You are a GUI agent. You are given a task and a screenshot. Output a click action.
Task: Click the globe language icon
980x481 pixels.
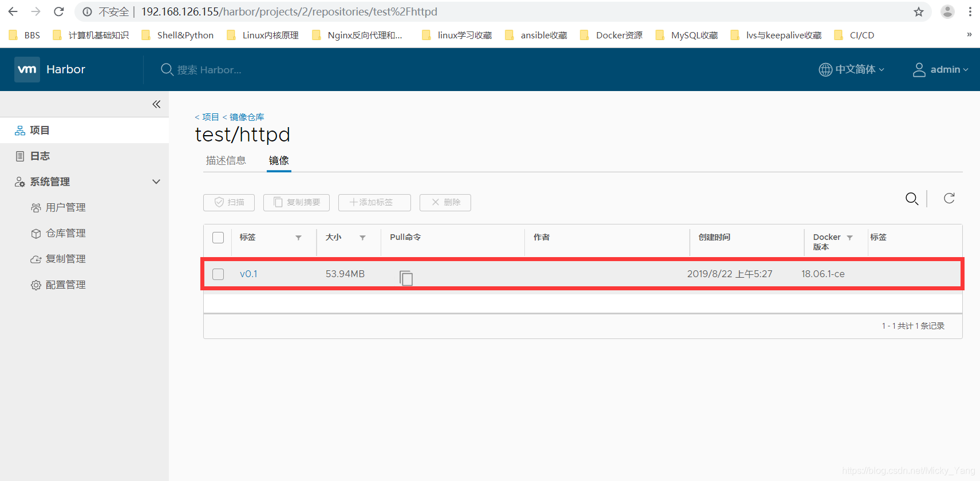(x=825, y=69)
